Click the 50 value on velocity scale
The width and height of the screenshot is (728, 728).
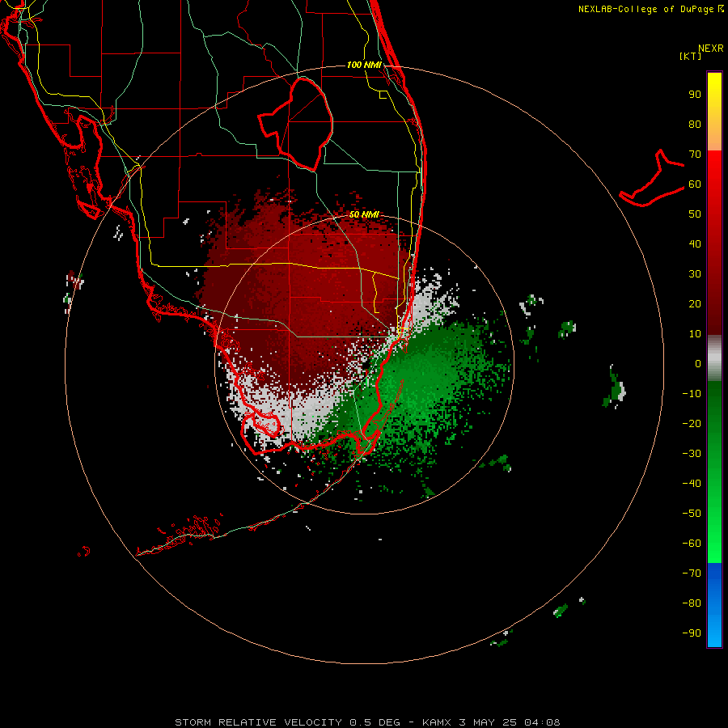[695, 214]
